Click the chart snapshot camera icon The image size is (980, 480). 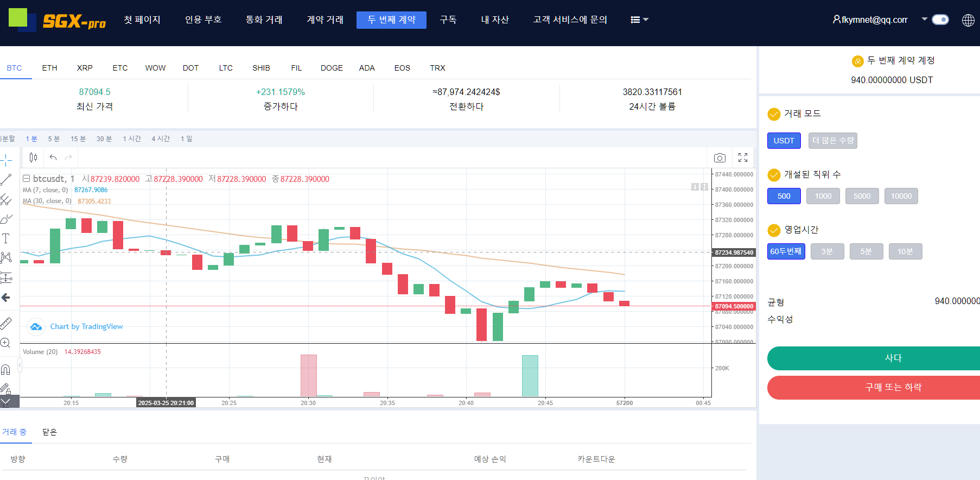tap(720, 157)
